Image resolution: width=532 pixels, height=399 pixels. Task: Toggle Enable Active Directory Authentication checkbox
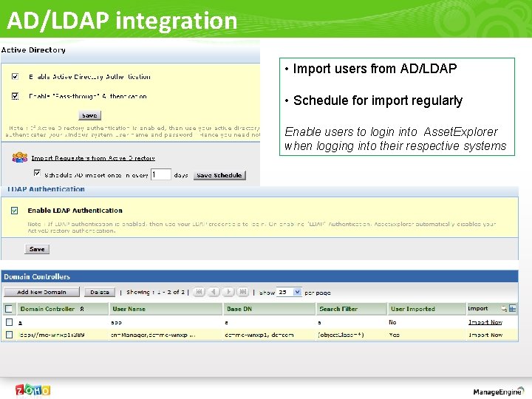click(15, 76)
